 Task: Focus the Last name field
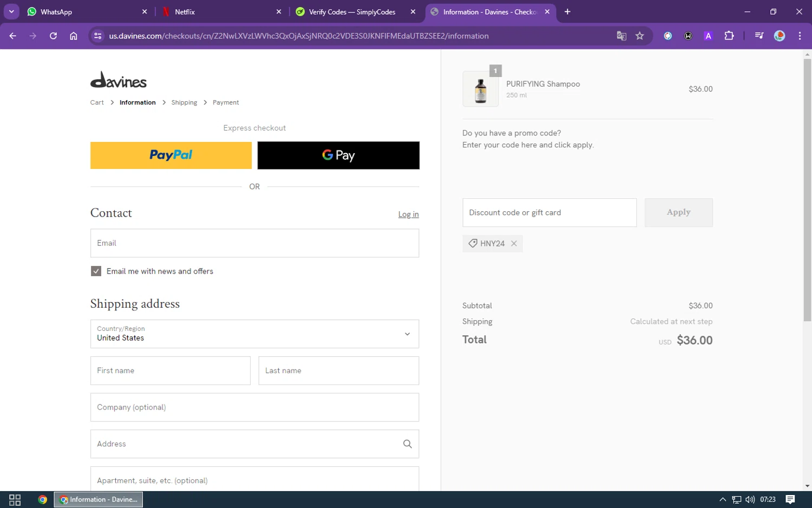pyautogui.click(x=339, y=371)
